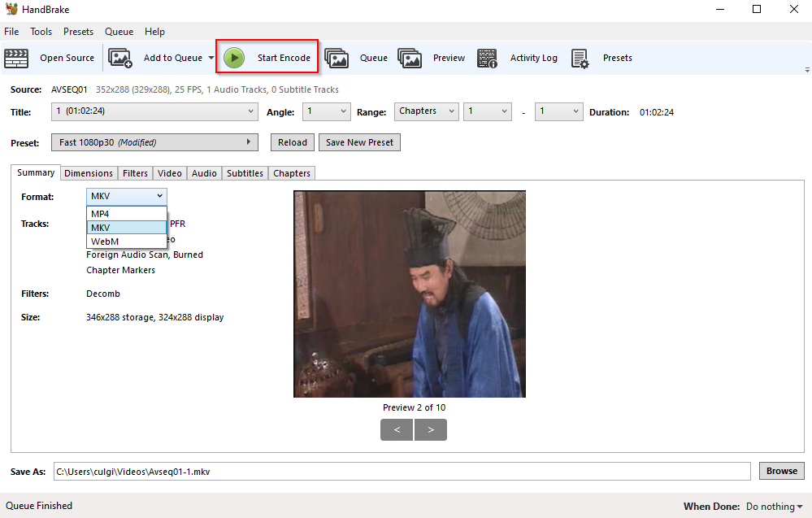Click the Preview 2 of 10 label

coord(414,407)
